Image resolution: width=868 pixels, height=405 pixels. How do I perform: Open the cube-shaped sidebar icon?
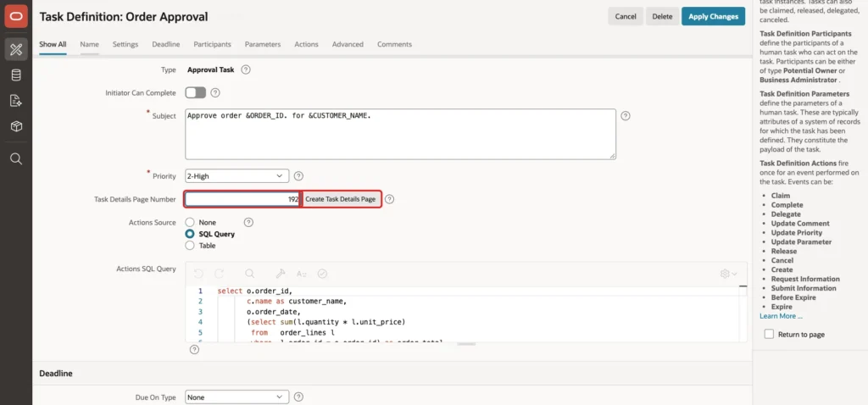coord(16,127)
